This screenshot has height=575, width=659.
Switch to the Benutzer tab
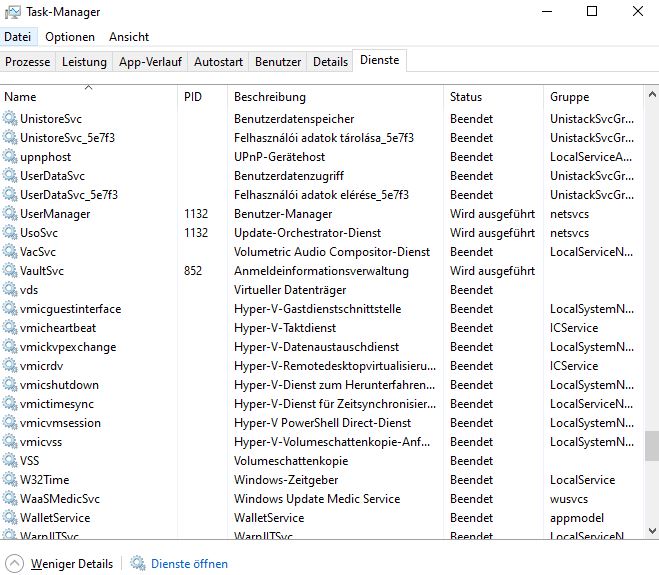(278, 62)
